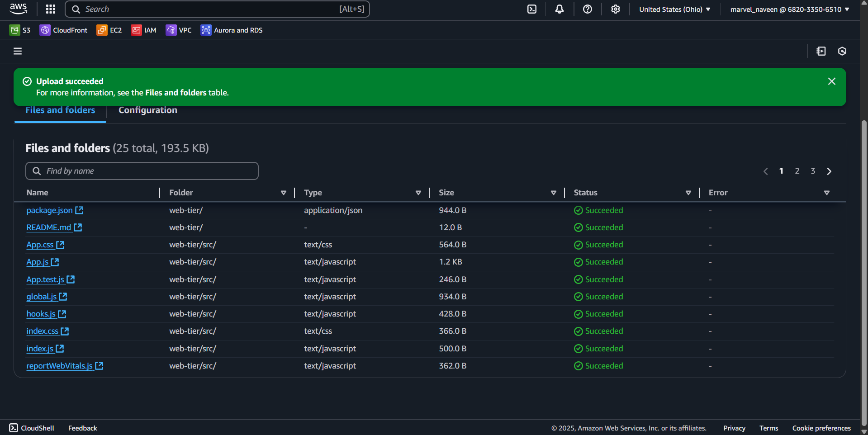
Task: Open the VPC shortcut
Action: point(179,30)
